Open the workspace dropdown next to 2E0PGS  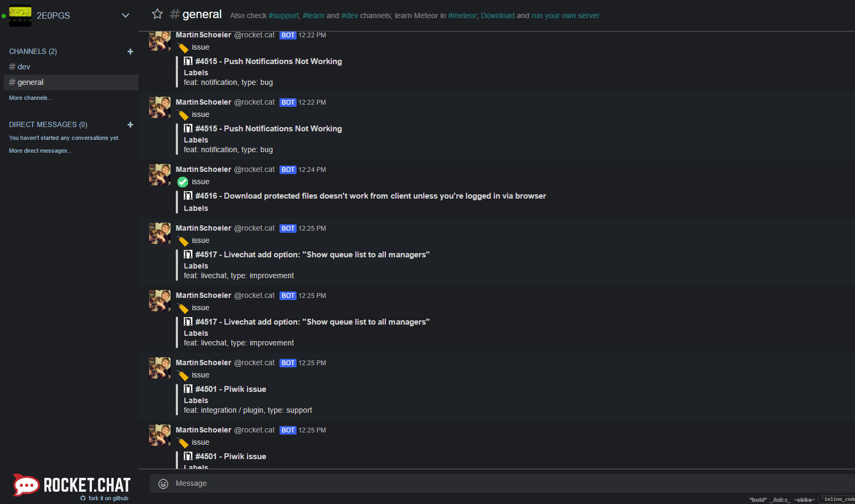pos(125,15)
